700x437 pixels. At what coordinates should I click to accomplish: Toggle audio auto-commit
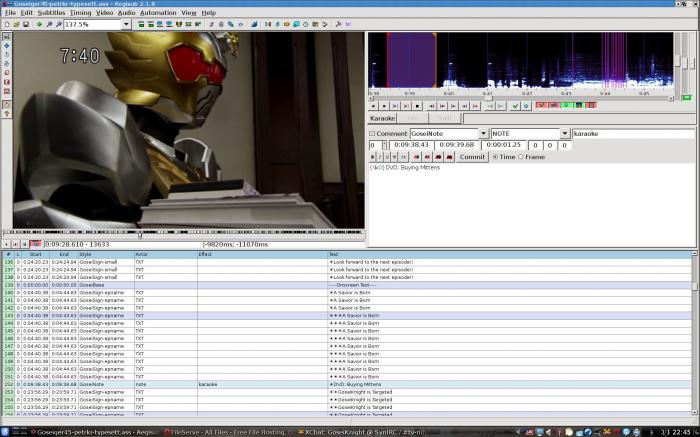[x=541, y=105]
